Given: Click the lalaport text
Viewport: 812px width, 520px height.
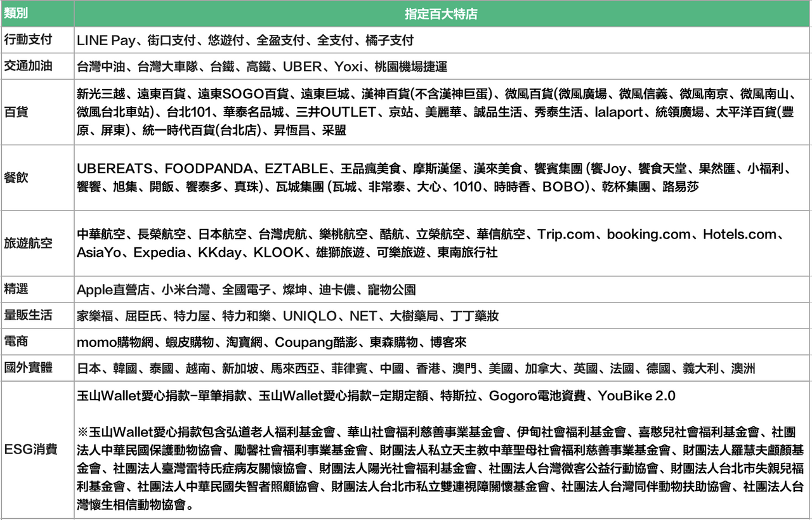Looking at the screenshot, I should (x=619, y=113).
